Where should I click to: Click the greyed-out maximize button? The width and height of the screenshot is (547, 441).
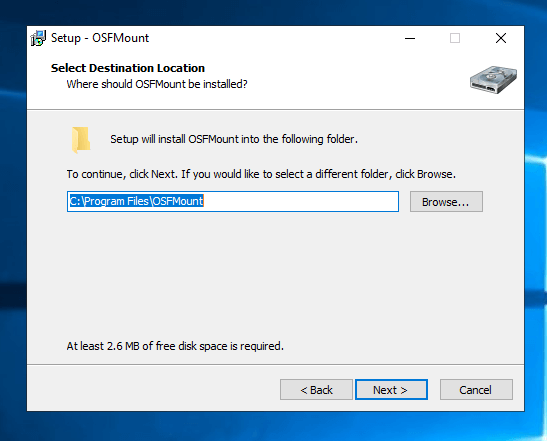coord(455,38)
